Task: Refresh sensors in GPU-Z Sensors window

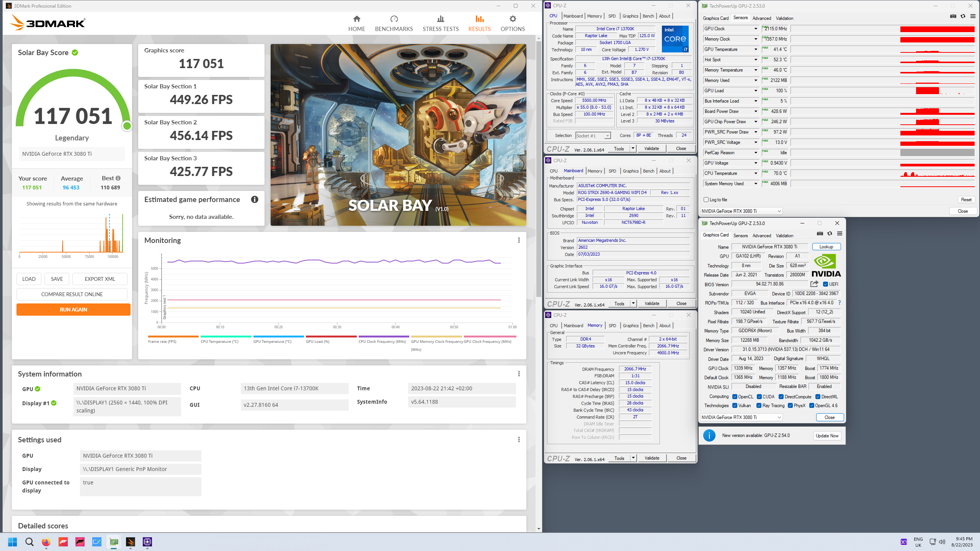Action: (x=963, y=16)
